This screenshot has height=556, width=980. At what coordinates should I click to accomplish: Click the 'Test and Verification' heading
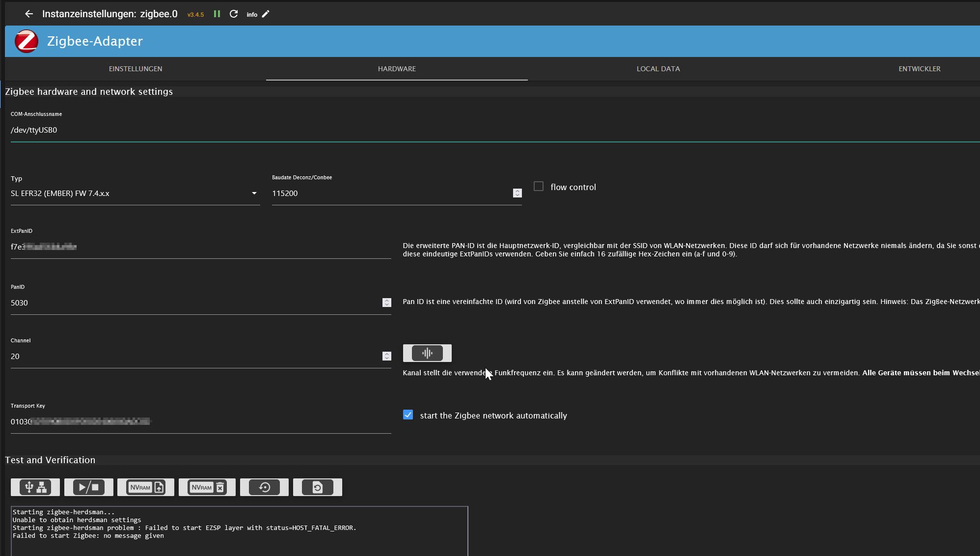tap(50, 460)
